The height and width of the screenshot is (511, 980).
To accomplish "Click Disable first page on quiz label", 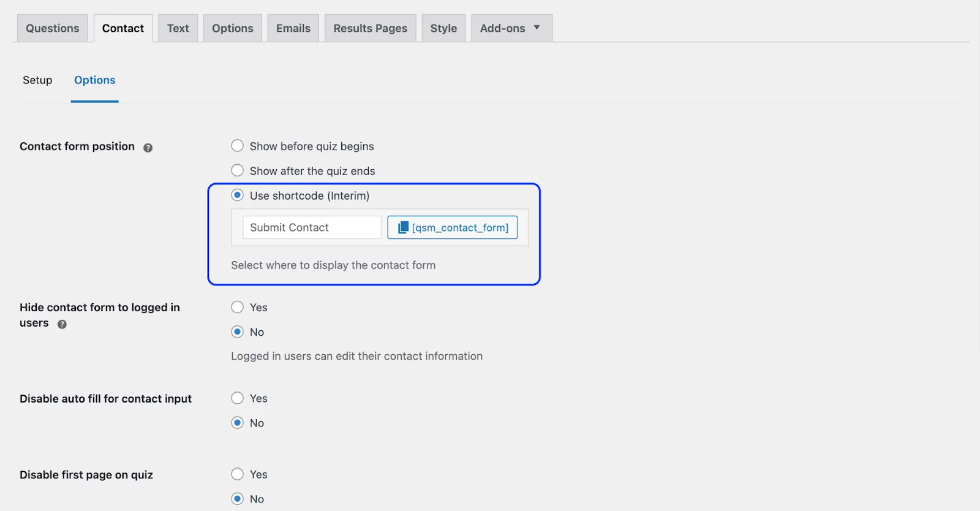I will (x=86, y=475).
